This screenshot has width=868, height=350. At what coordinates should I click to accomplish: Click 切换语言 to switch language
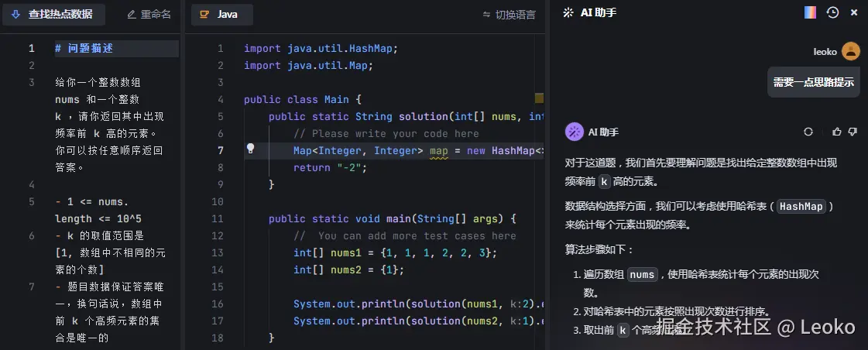(516, 15)
